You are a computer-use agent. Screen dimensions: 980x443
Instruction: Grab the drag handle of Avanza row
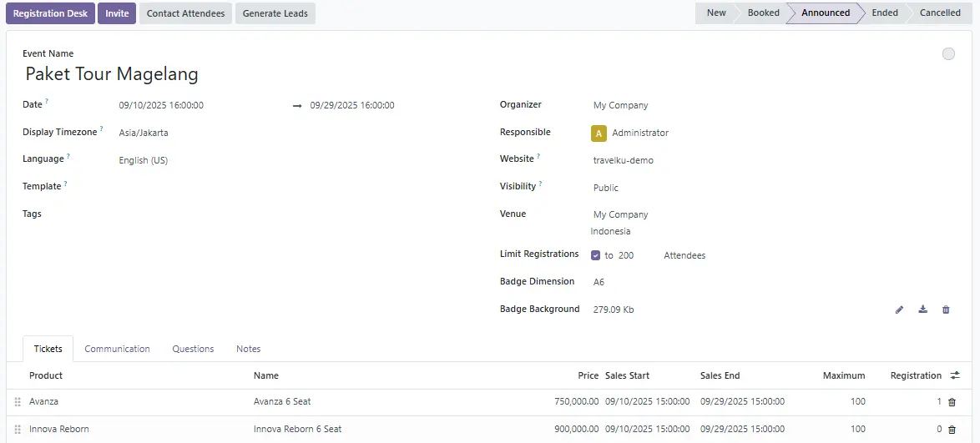[18, 402]
